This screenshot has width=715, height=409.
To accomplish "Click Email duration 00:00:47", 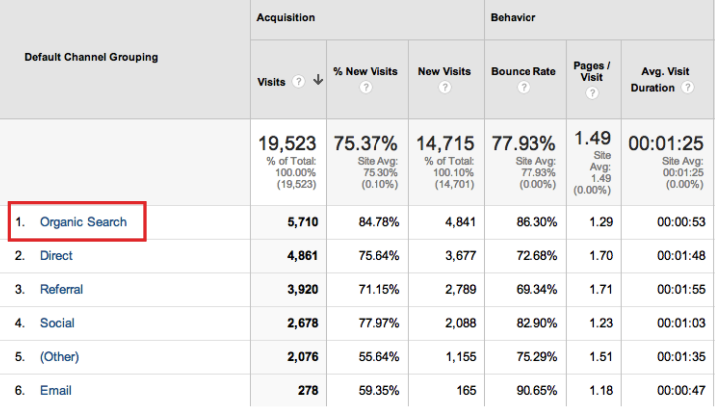I will point(681,391).
